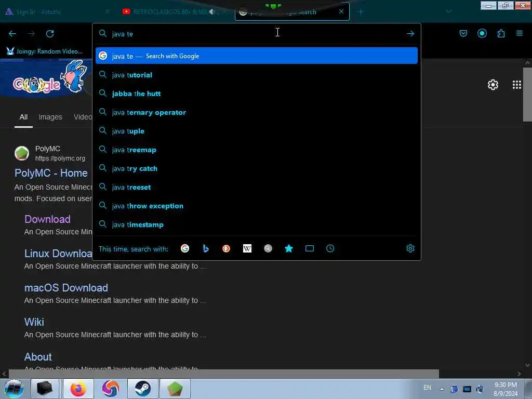The height and width of the screenshot is (399, 532).
Task: Select the Images search results tab
Action: (50, 117)
